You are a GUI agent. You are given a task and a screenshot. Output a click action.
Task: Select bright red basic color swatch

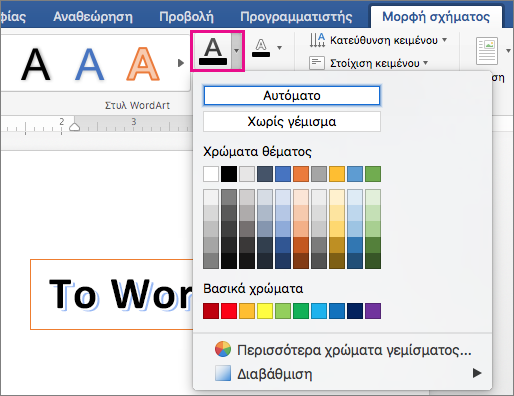(x=229, y=311)
